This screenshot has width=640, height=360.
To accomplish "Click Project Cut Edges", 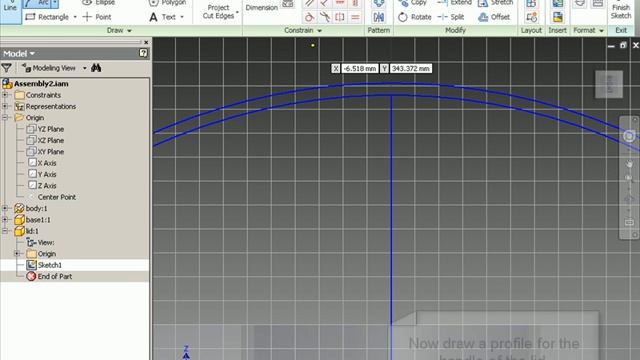I will click(218, 11).
